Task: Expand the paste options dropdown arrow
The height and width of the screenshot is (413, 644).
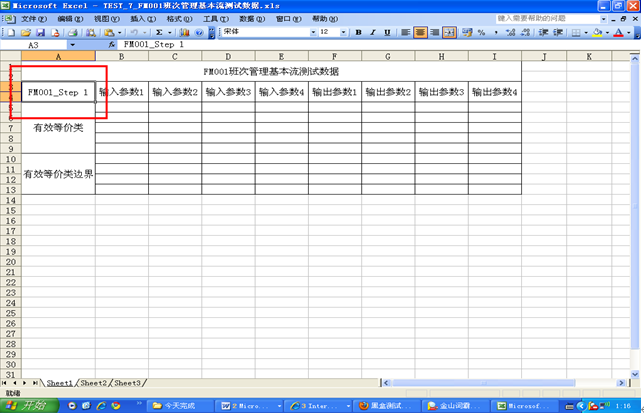Action: point(120,32)
